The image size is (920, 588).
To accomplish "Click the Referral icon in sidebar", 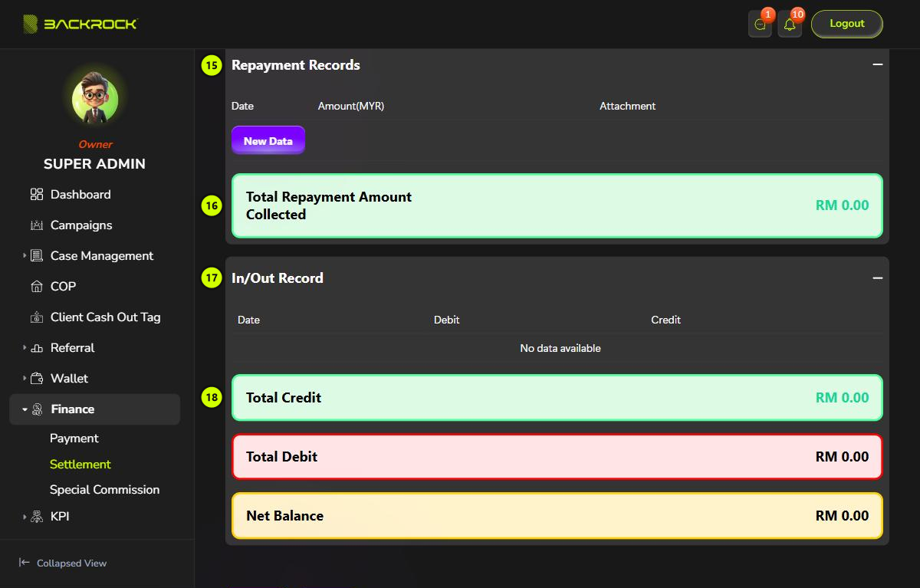I will pyautogui.click(x=37, y=348).
